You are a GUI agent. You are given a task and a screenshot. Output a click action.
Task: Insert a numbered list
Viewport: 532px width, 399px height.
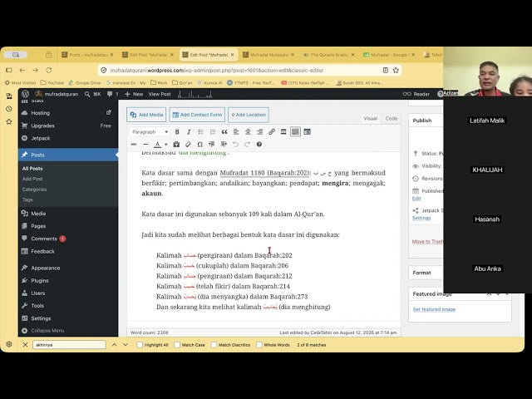tap(213, 131)
